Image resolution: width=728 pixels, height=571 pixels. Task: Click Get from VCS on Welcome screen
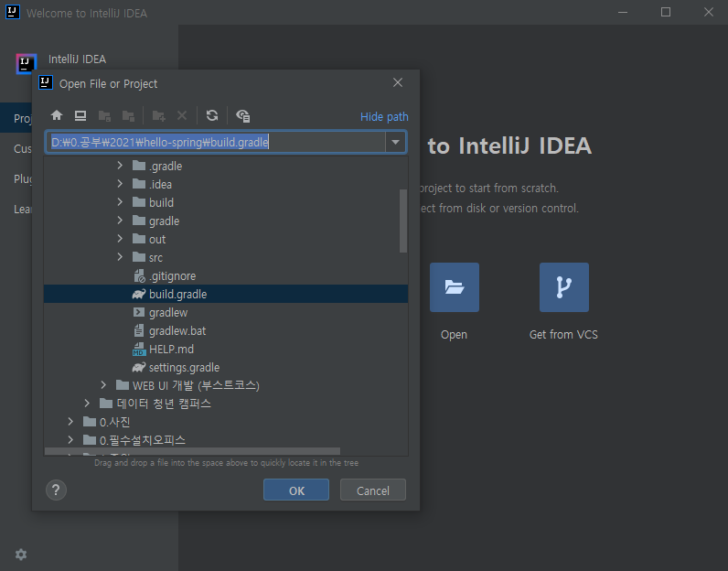pyautogui.click(x=564, y=287)
